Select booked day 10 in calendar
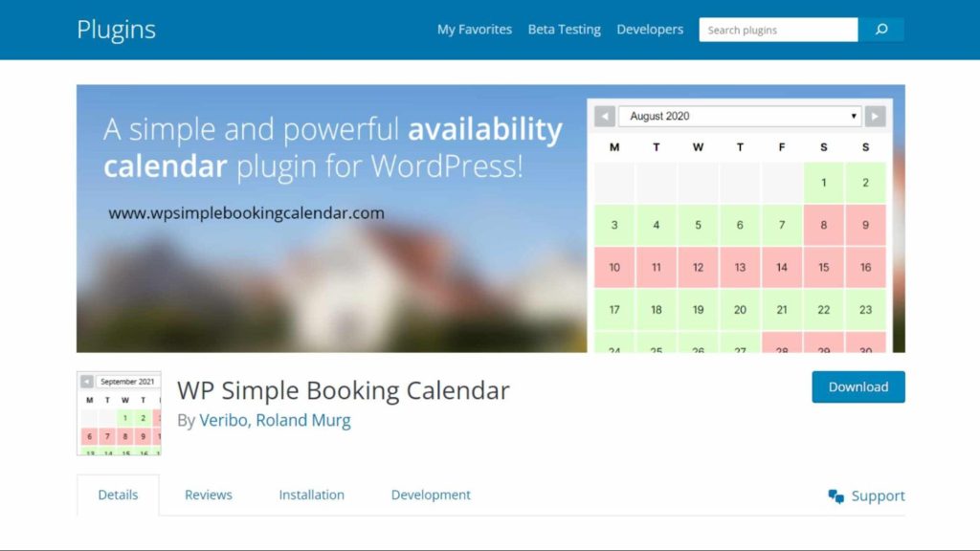980x551 pixels. pyautogui.click(x=614, y=268)
